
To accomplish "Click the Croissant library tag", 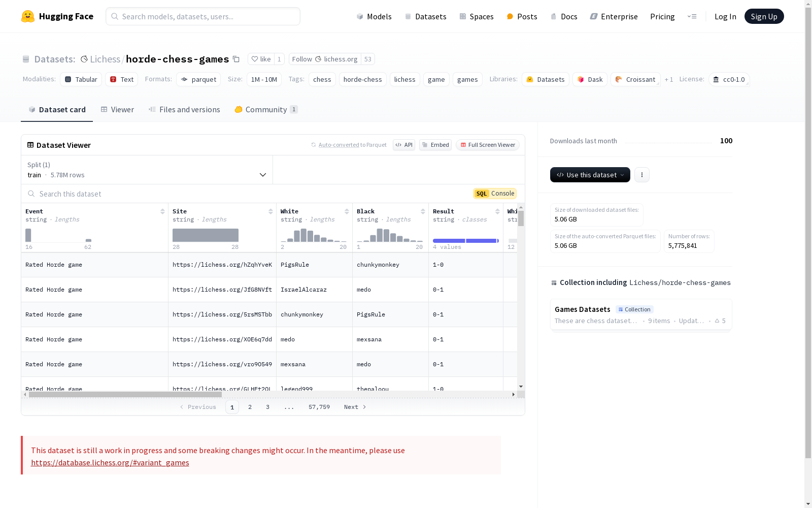I will [635, 79].
